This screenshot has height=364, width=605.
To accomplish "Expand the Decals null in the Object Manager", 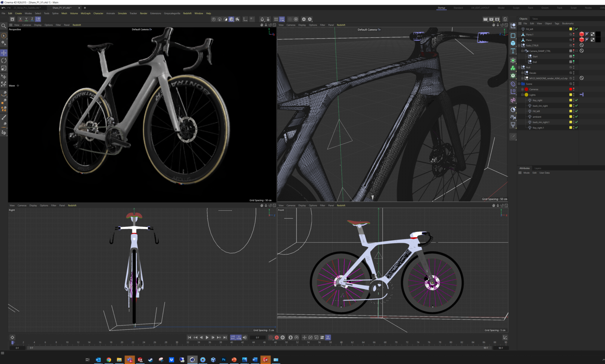I will click(x=522, y=73).
